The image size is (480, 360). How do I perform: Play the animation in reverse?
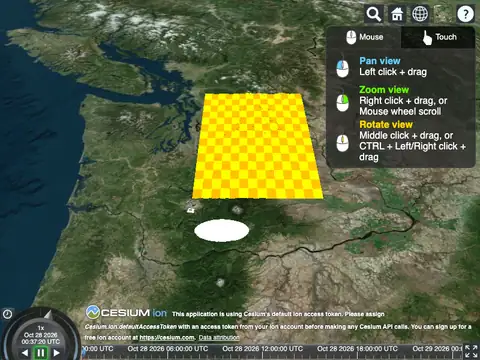[x=25, y=353]
